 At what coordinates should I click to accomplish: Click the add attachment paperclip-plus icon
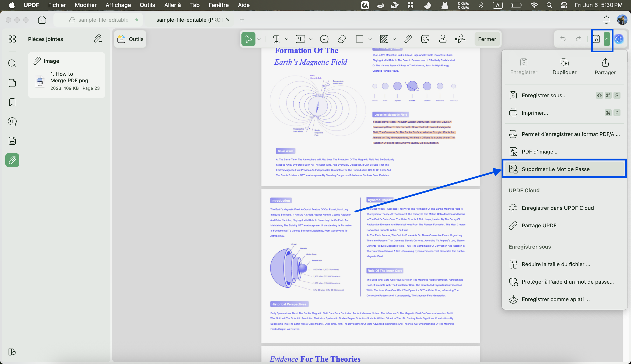click(x=98, y=39)
